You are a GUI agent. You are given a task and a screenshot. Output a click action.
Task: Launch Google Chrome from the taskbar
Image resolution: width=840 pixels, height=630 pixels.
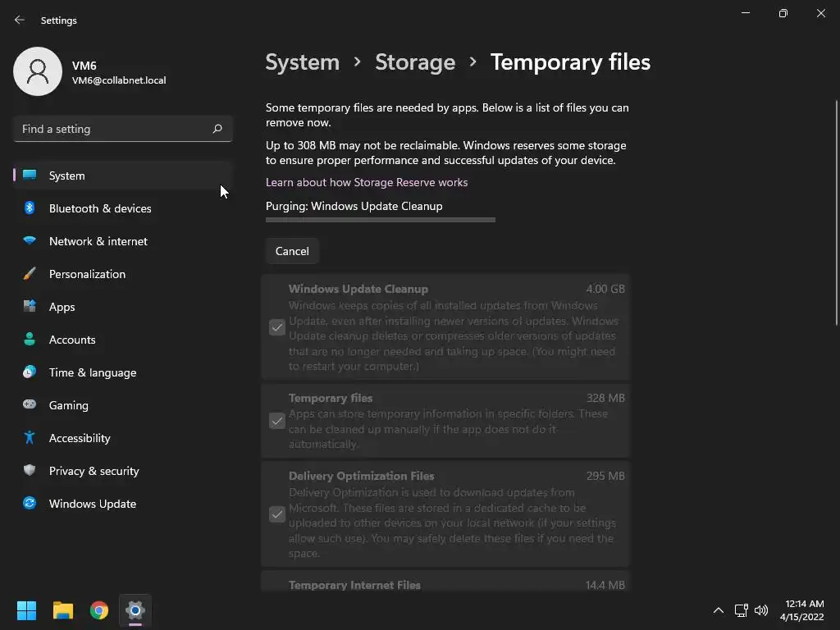click(x=99, y=610)
